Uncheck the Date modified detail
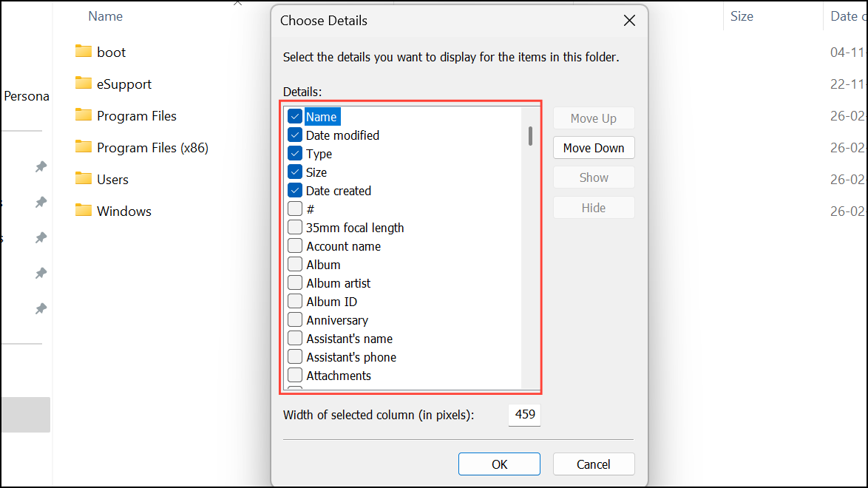The height and width of the screenshot is (488, 868). (x=295, y=135)
